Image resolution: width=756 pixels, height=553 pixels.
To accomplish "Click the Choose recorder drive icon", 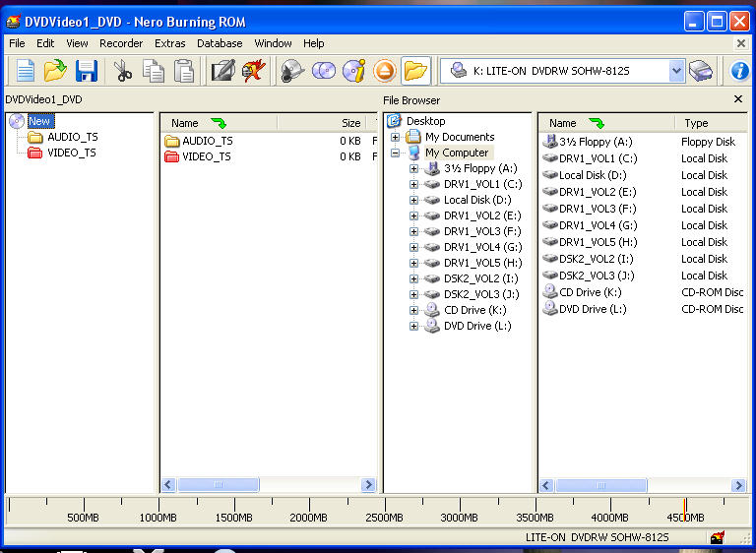I will 701,71.
